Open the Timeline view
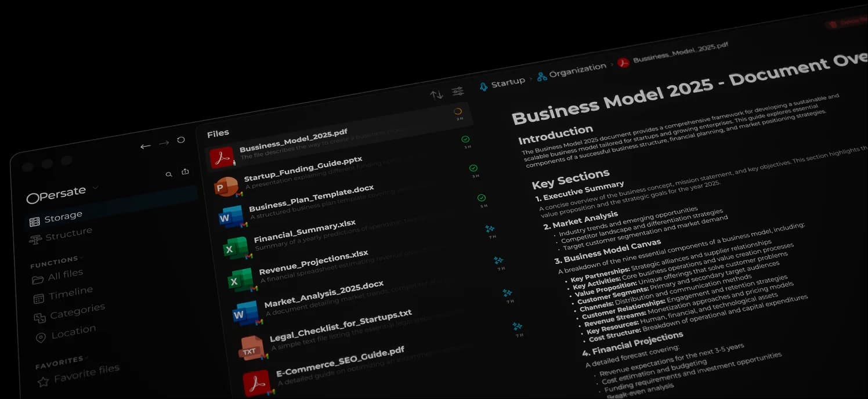Image resolution: width=868 pixels, height=399 pixels. click(63, 295)
